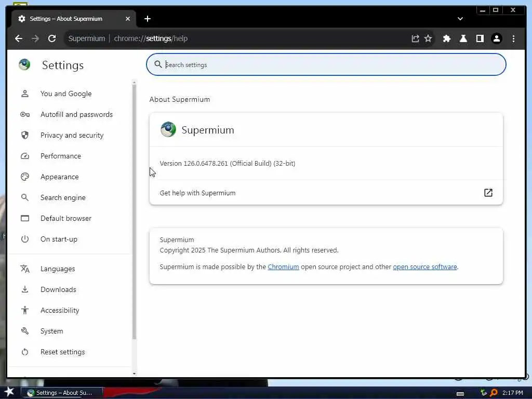Click the sidebar scroll down arrow
This screenshot has height=399, width=532.
(x=134, y=374)
